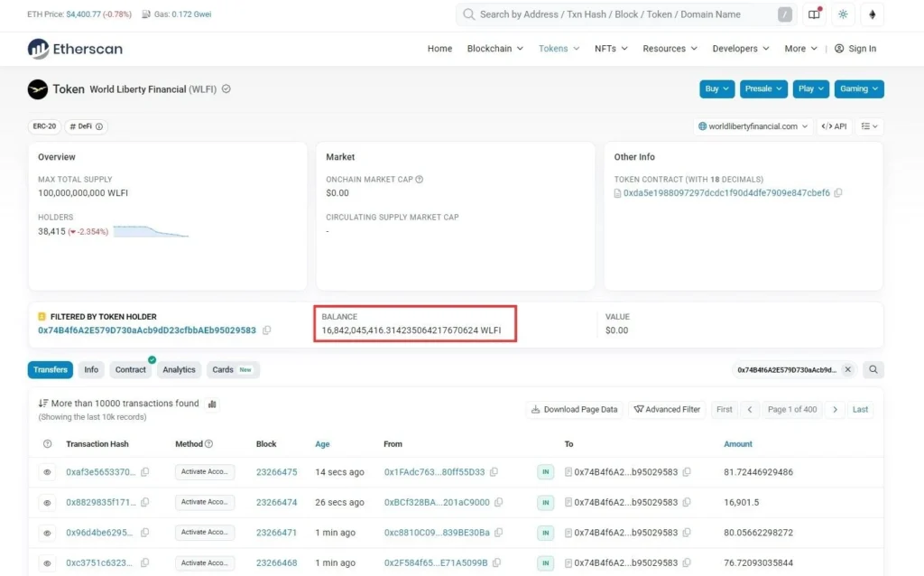This screenshot has width=924, height=576.
Task: Open block 23266475
Action: (276, 471)
